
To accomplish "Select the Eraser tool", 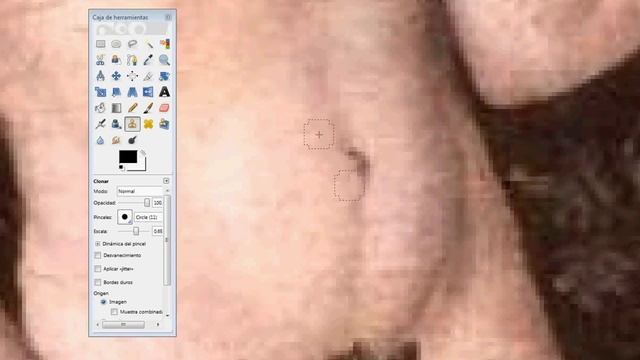I will (x=164, y=108).
